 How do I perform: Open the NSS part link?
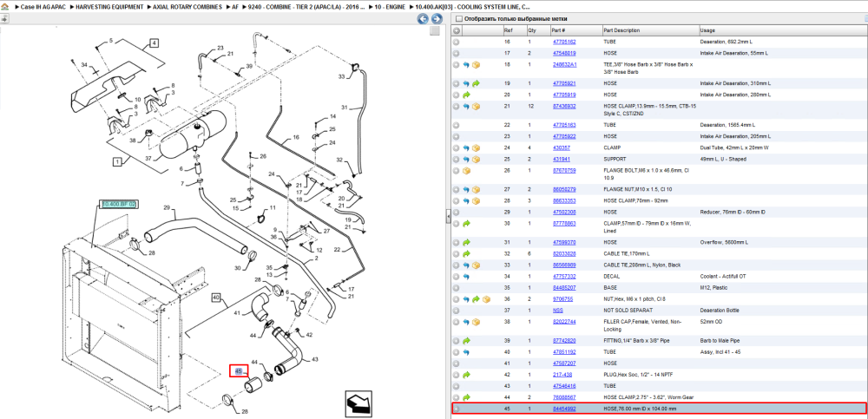(558, 311)
